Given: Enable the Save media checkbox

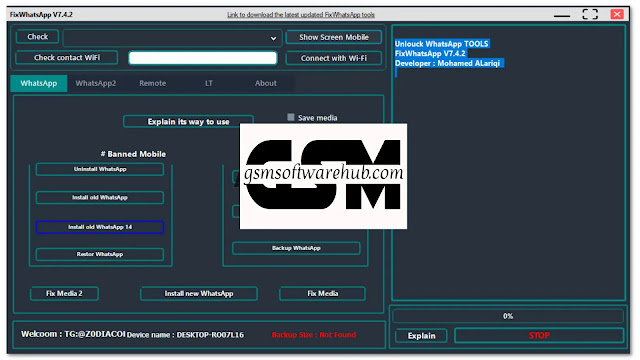Looking at the screenshot, I should pos(291,118).
